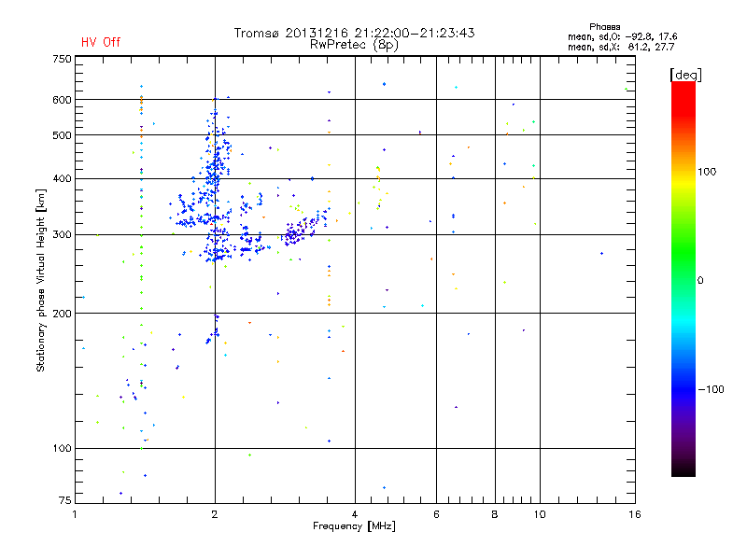The width and height of the screenshot is (747, 560).
Task: Click the "RwPretec (8p)" subtitle
Action: [354, 45]
